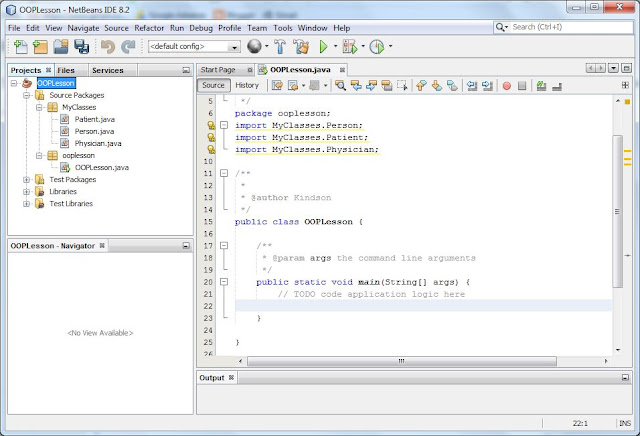The width and height of the screenshot is (640, 436).
Task: Click the Open Project toolbar icon
Action: tap(61, 47)
